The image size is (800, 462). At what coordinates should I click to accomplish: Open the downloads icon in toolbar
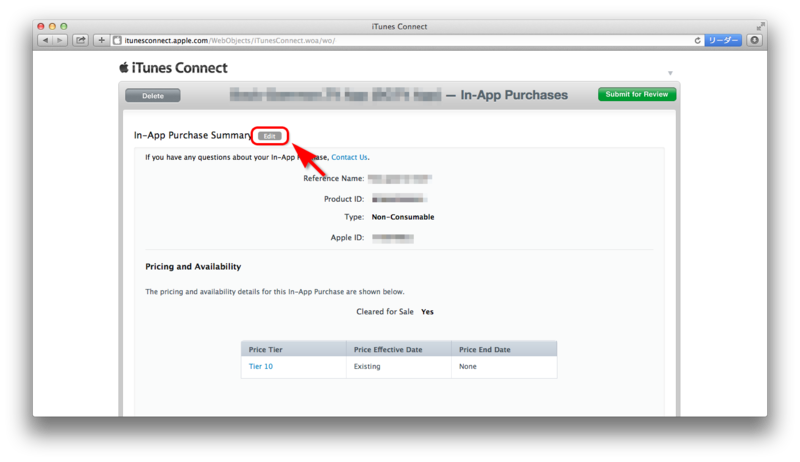pyautogui.click(x=754, y=40)
